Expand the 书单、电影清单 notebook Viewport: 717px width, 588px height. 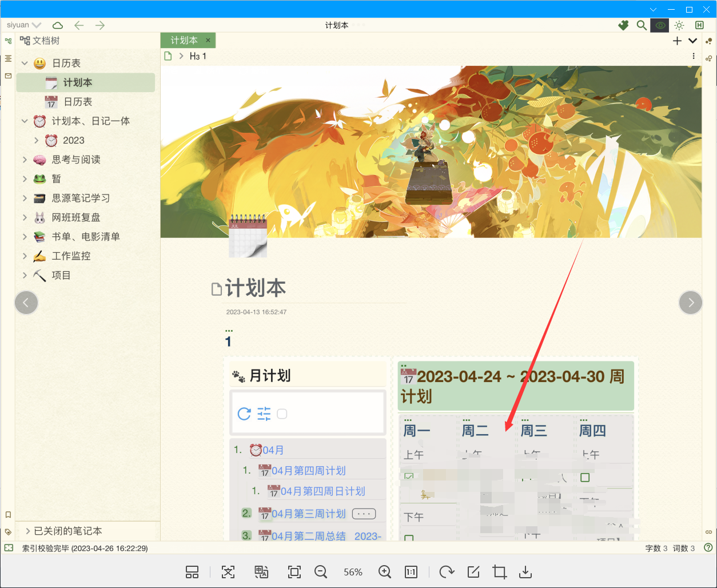pos(25,236)
